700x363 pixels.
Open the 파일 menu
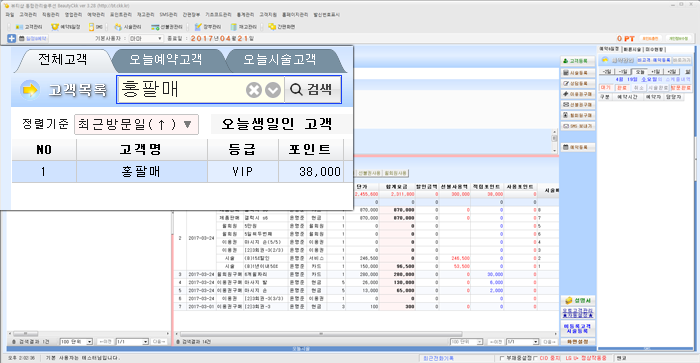10,15
